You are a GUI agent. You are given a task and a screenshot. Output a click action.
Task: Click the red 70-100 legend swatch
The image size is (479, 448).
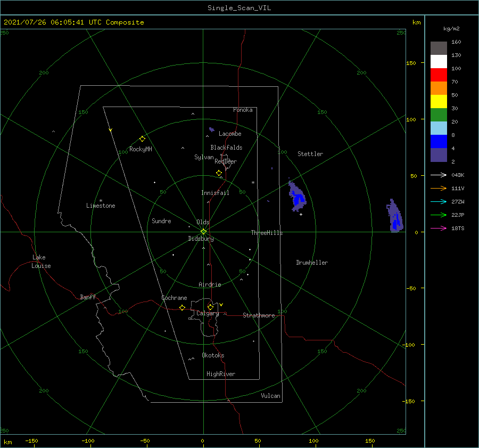439,75
